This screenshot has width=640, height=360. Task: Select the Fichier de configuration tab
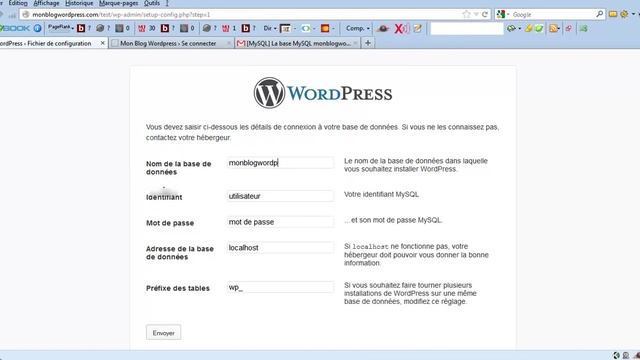(51, 43)
